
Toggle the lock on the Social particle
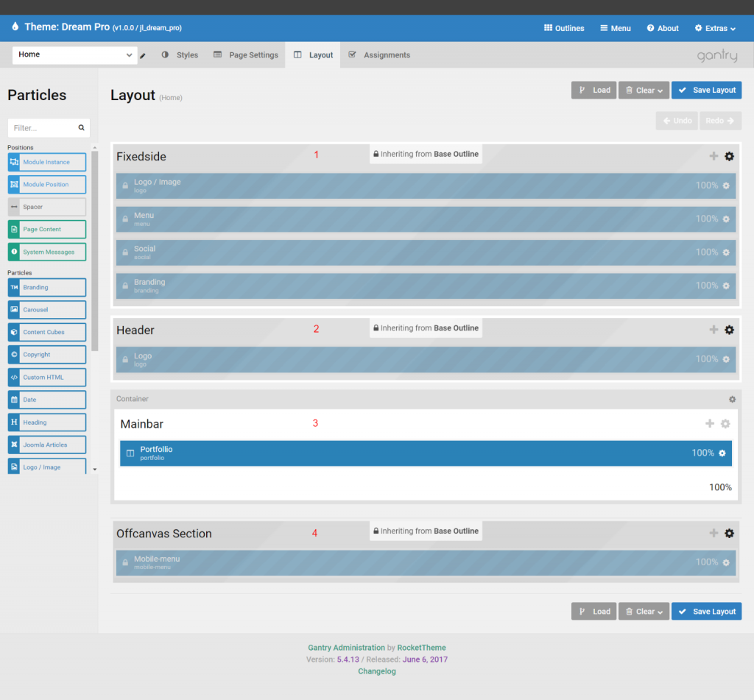tap(124, 252)
